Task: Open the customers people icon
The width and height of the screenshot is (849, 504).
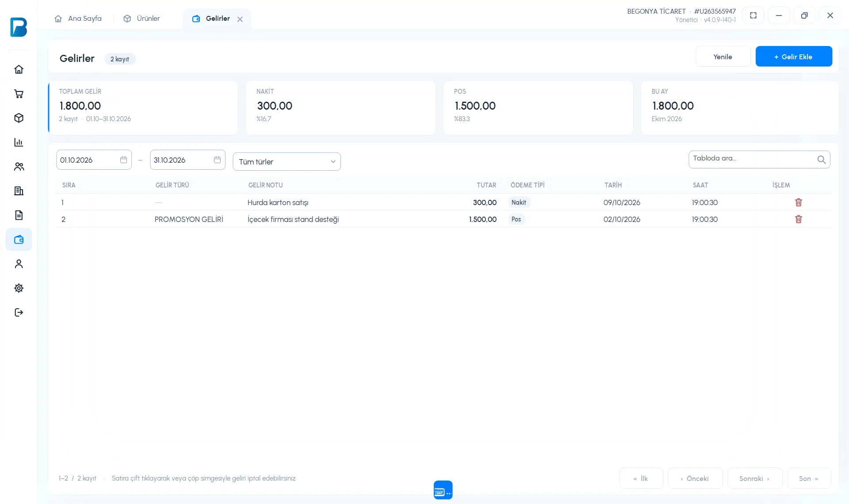Action: [x=19, y=167]
